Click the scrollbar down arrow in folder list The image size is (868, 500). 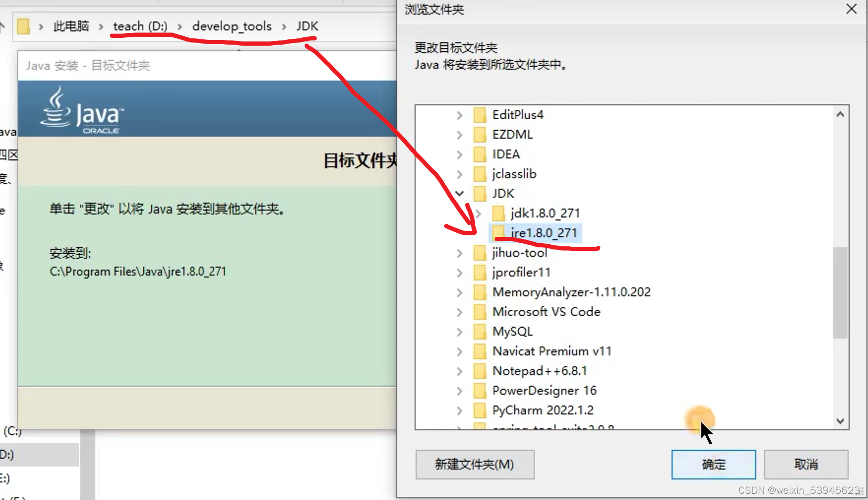pyautogui.click(x=840, y=421)
